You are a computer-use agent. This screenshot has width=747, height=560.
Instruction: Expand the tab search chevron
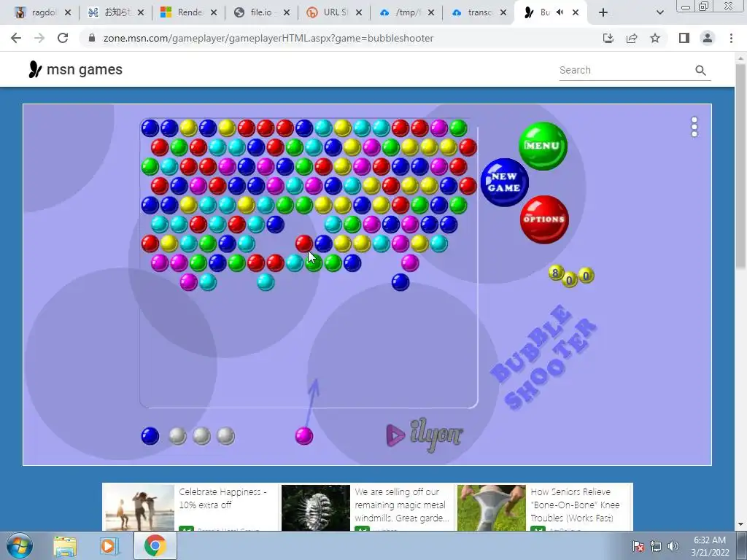[659, 12]
